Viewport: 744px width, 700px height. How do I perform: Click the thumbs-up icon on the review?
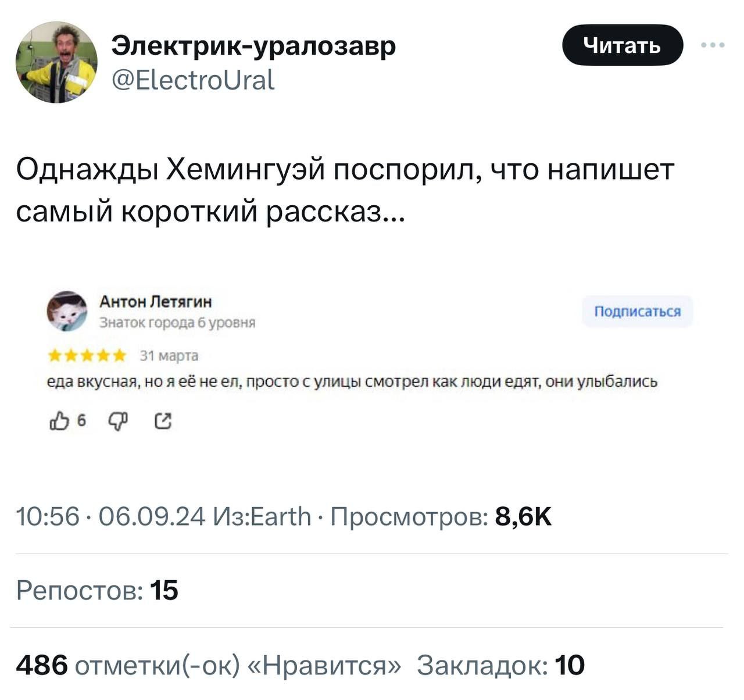click(x=59, y=420)
